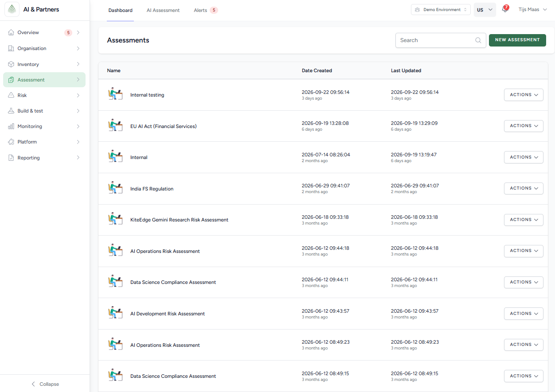555x392 pixels.
Task: Click the 2026-07-14 08:26:04 date created value
Action: point(326,155)
